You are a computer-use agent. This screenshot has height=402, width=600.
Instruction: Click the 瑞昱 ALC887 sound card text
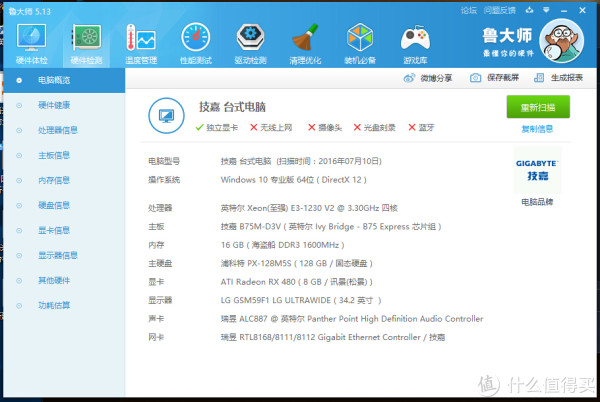click(x=352, y=319)
